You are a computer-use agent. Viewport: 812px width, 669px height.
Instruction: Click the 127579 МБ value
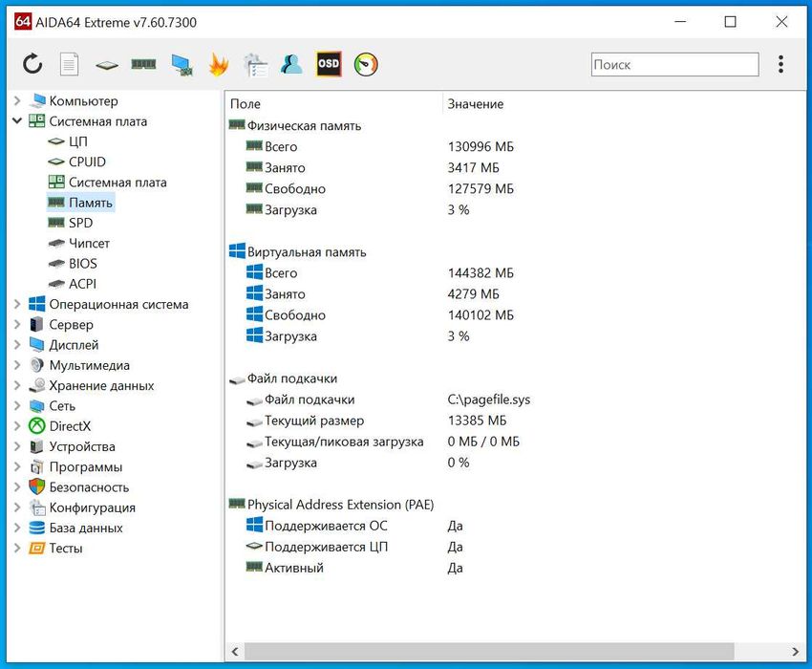[x=481, y=188]
